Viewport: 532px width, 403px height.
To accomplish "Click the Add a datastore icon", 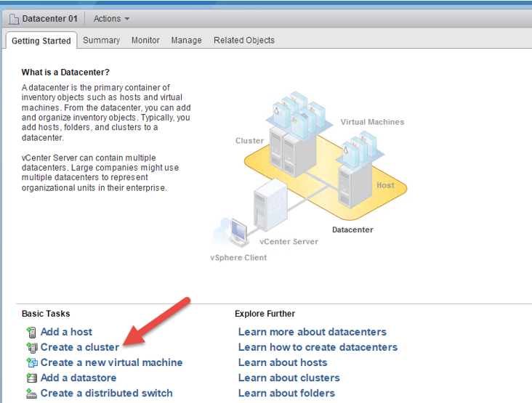I will click(31, 378).
